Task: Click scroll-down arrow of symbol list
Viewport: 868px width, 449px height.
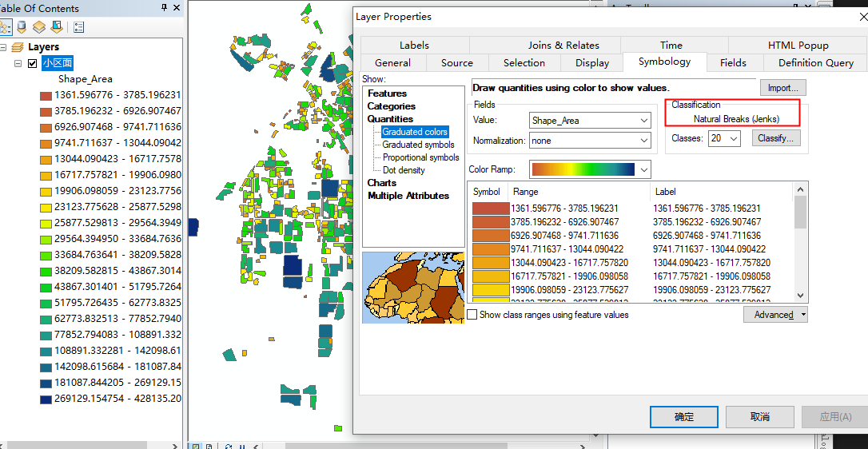Action: pyautogui.click(x=801, y=296)
